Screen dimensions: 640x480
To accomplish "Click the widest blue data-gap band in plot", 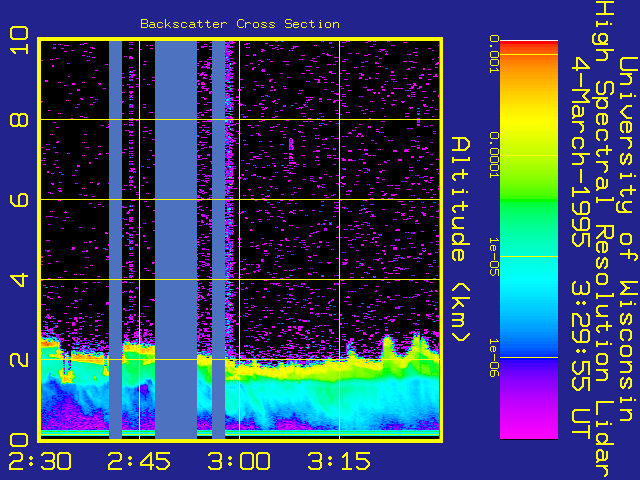I will (x=176, y=240).
